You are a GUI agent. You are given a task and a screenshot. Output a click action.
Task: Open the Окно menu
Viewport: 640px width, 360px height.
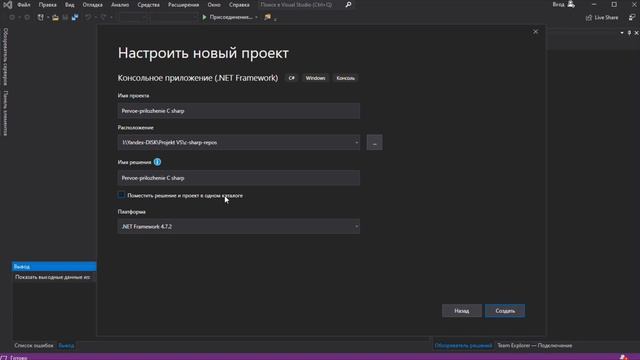[x=214, y=5]
